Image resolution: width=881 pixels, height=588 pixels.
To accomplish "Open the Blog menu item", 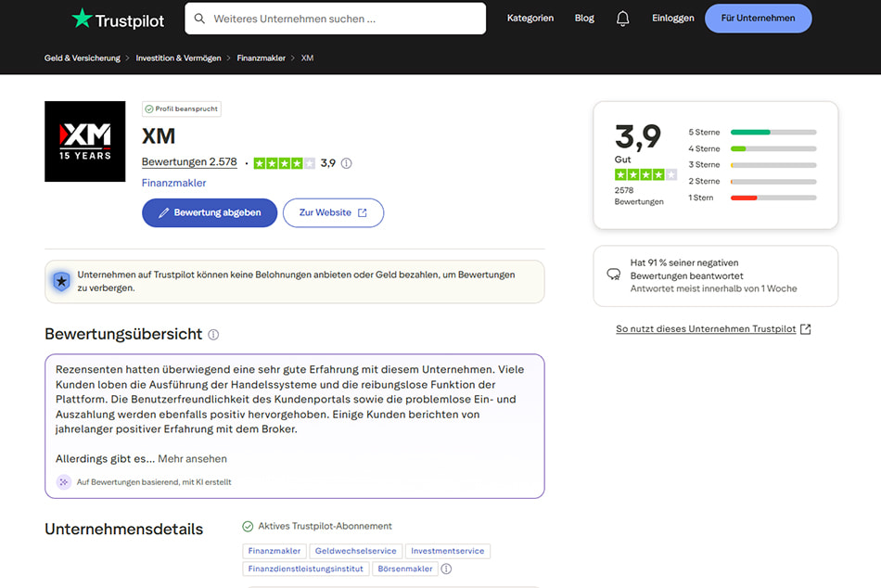I will coord(584,19).
